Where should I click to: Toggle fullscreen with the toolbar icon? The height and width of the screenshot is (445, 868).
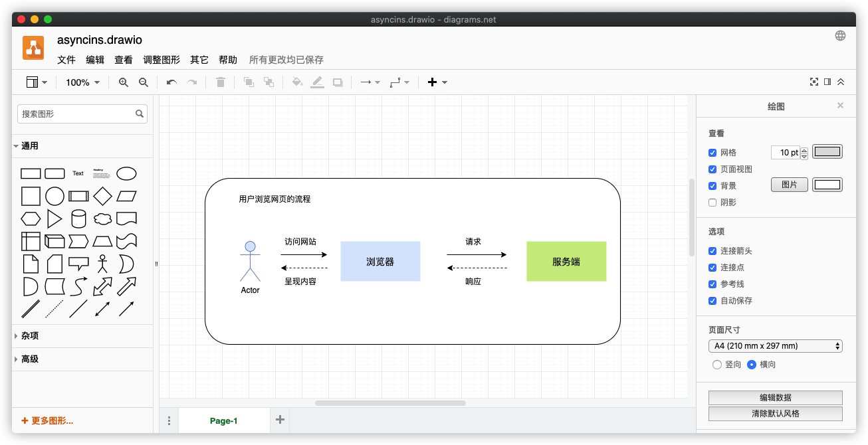[x=814, y=82]
